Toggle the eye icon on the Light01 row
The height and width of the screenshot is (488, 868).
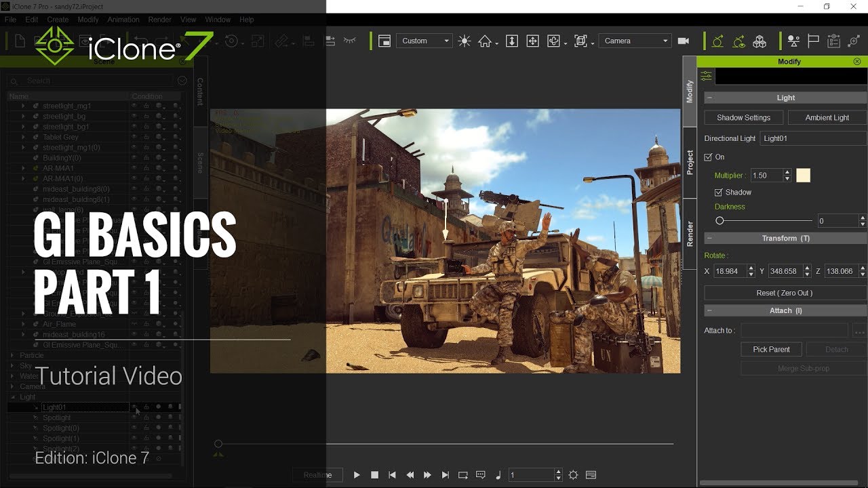pos(134,407)
